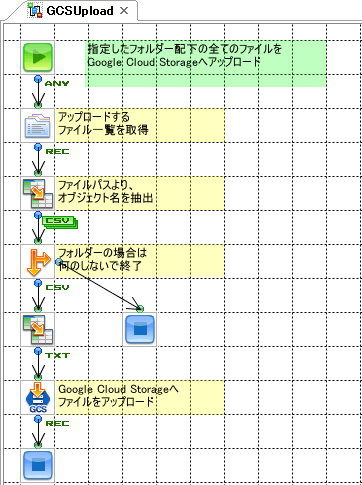Image resolution: width=362 pixels, height=485 pixels.
Task: Select the GCS upload component icon
Action: tap(38, 398)
